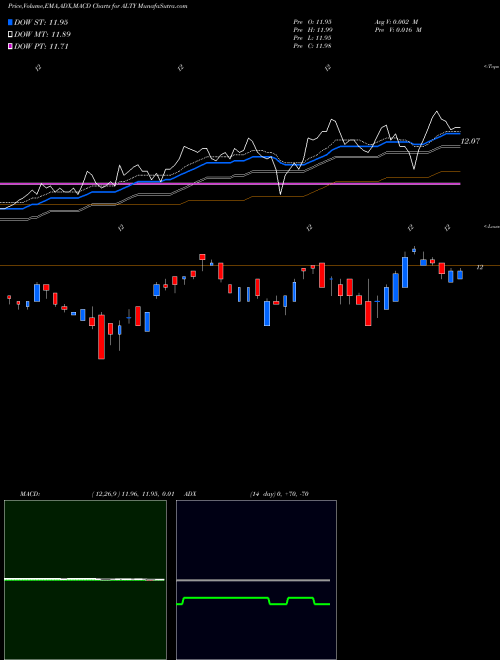
Task: Click the rightmost diamond marker in the lower row
Action: (x=447, y=228)
